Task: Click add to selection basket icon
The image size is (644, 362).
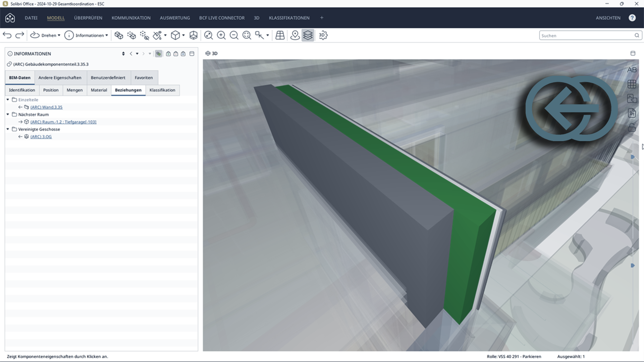Action: click(x=168, y=54)
